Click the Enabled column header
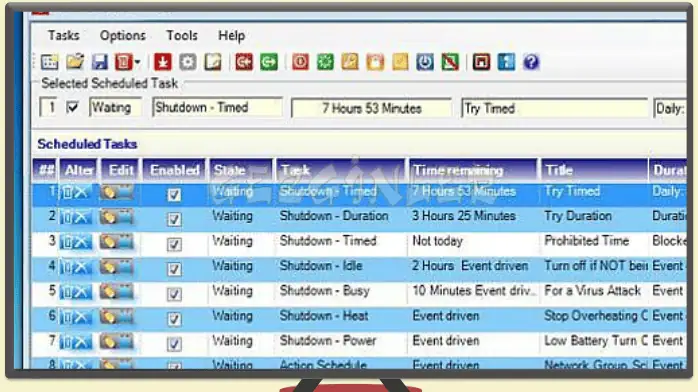 point(174,170)
